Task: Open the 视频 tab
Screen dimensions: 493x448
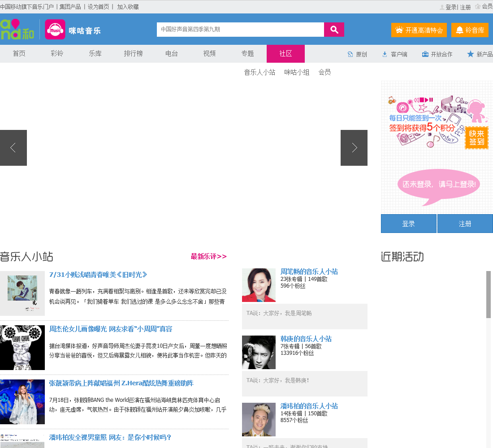Action: [209, 53]
